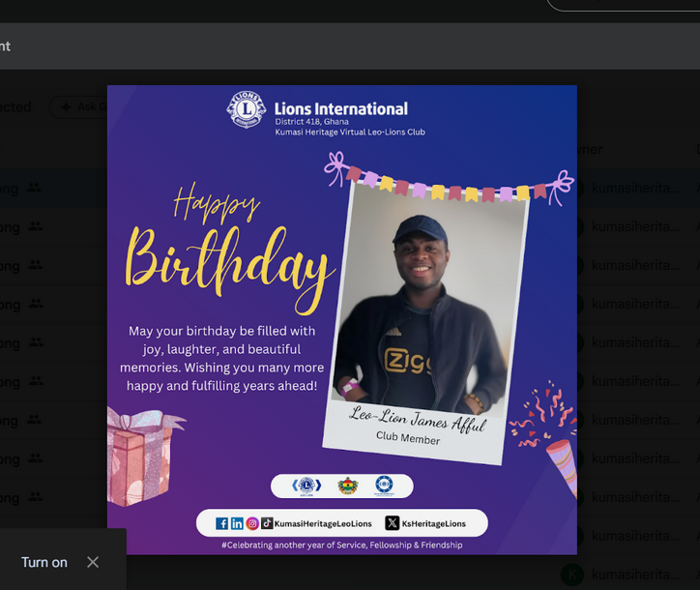The image size is (700, 590).
Task: Click the Lions International heading text
Action: point(341,108)
